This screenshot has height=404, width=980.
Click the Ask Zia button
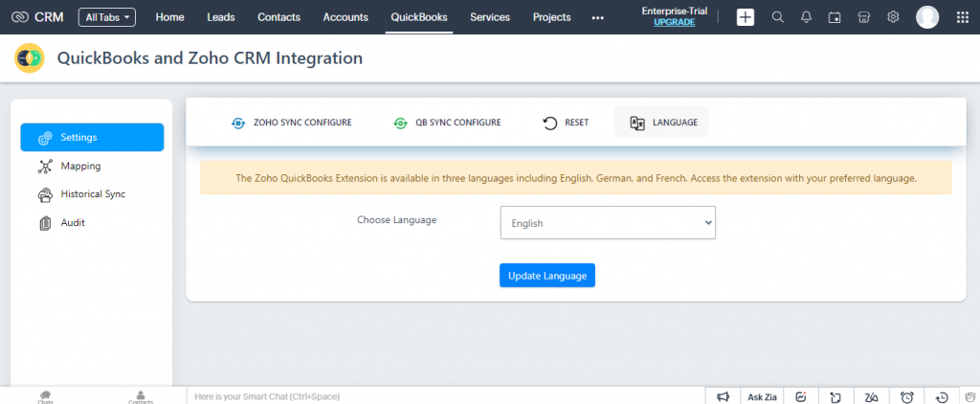[x=762, y=396]
